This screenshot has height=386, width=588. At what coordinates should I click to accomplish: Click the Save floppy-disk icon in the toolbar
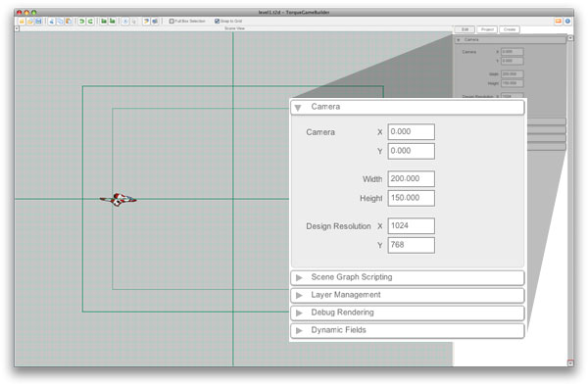click(38, 22)
